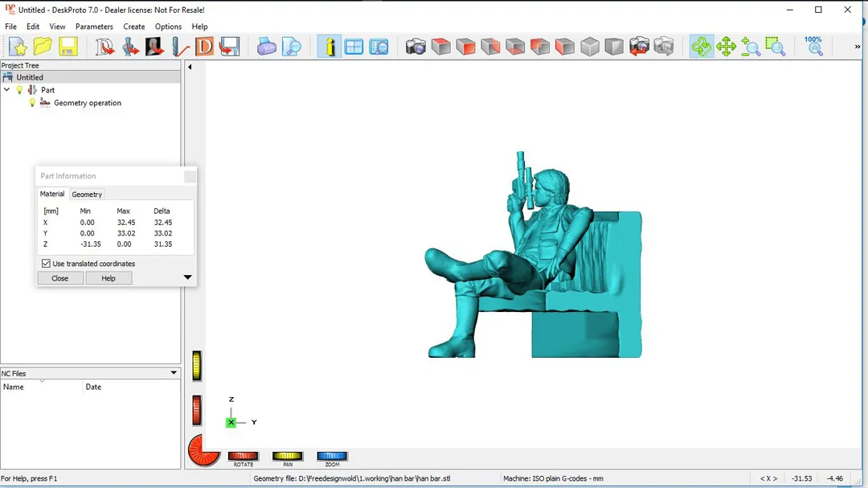This screenshot has height=488, width=868.
Task: Sort NC Files by the Date column
Action: (x=132, y=387)
